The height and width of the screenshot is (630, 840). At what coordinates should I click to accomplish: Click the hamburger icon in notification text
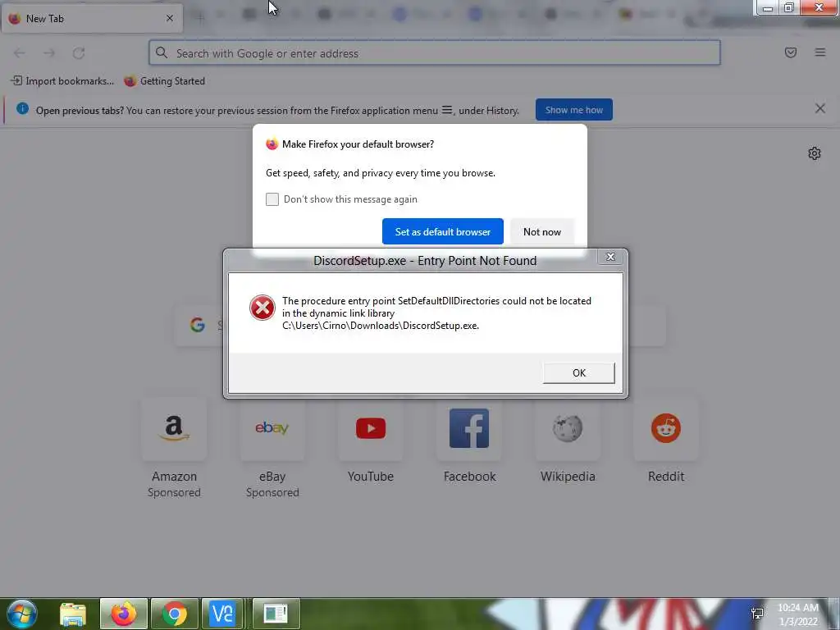click(447, 110)
